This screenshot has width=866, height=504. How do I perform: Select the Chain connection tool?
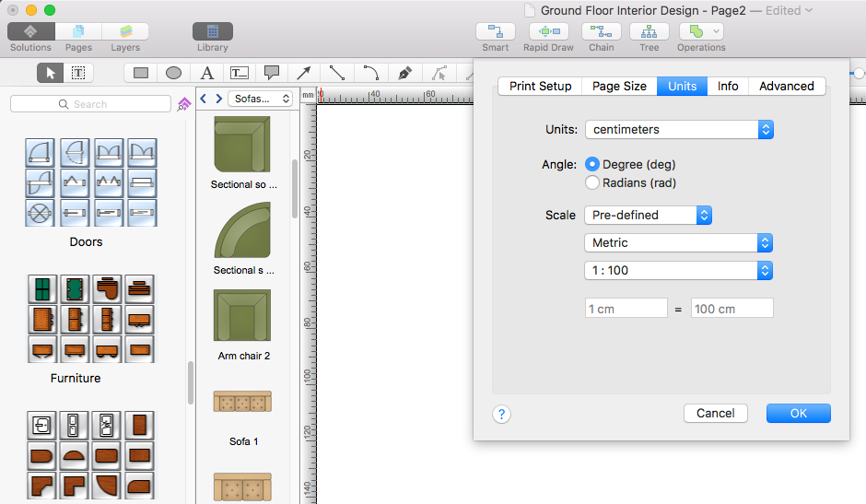coord(601,32)
